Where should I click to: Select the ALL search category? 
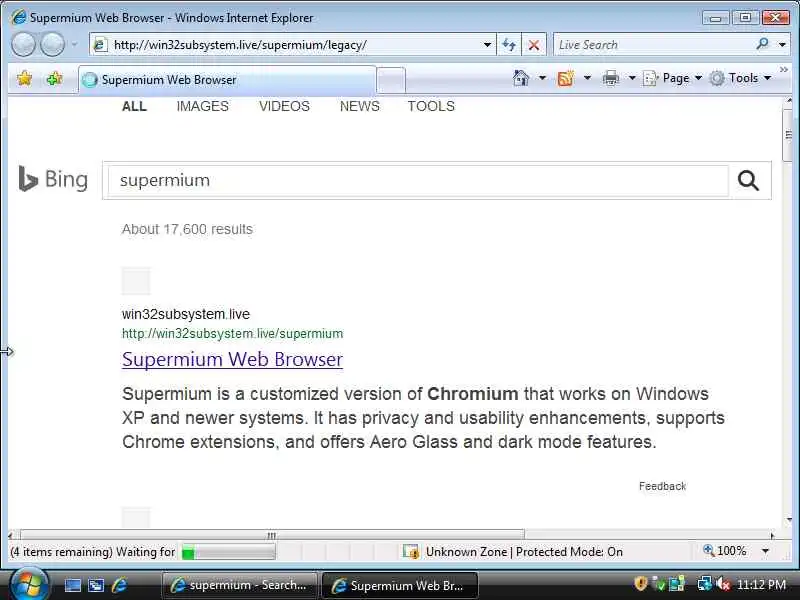(x=134, y=106)
